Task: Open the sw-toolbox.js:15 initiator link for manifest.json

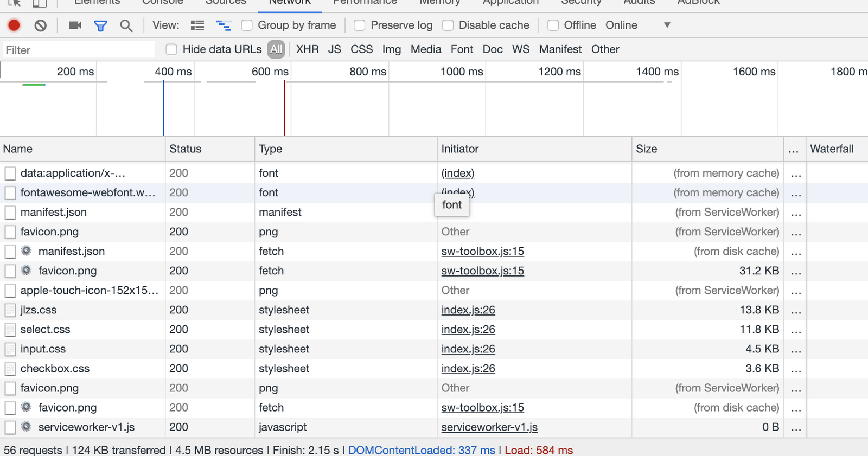Action: [x=482, y=251]
